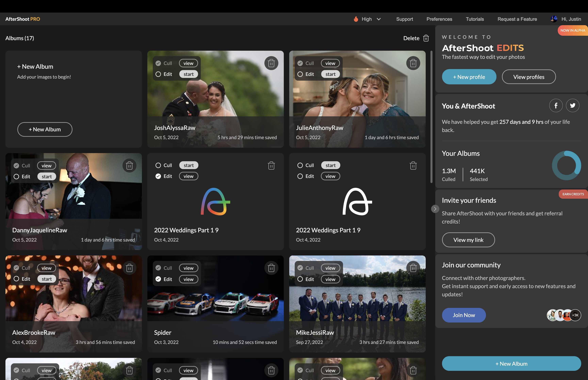Click the Albums (17) heading
Viewport: 588px width, 380px height.
point(20,38)
